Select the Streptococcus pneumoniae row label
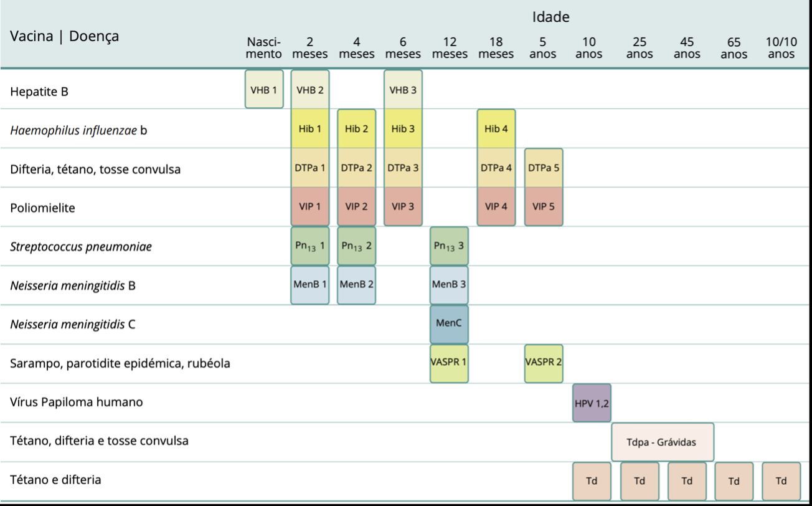812x506 pixels. click(81, 246)
